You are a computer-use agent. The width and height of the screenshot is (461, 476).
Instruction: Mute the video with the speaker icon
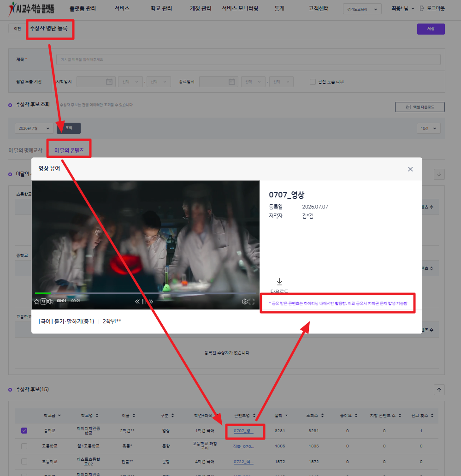point(50,302)
